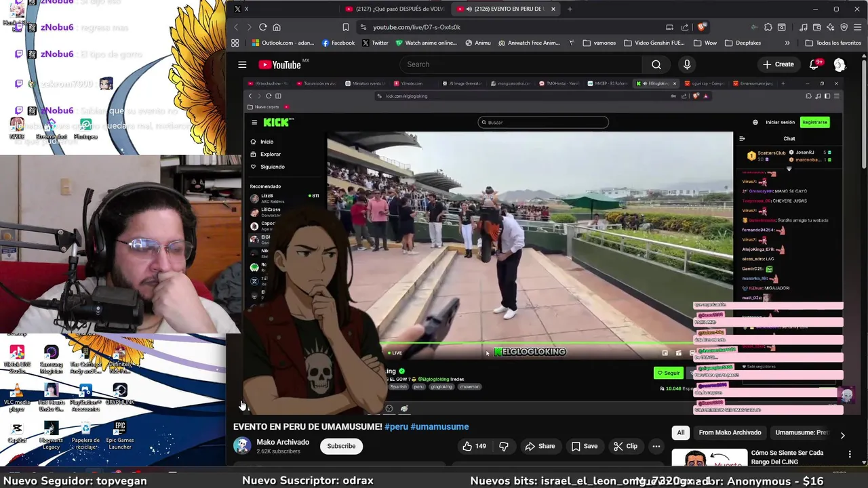The image size is (868, 488).
Task: Open the Mako Archivado channel avatar
Action: coord(242,445)
